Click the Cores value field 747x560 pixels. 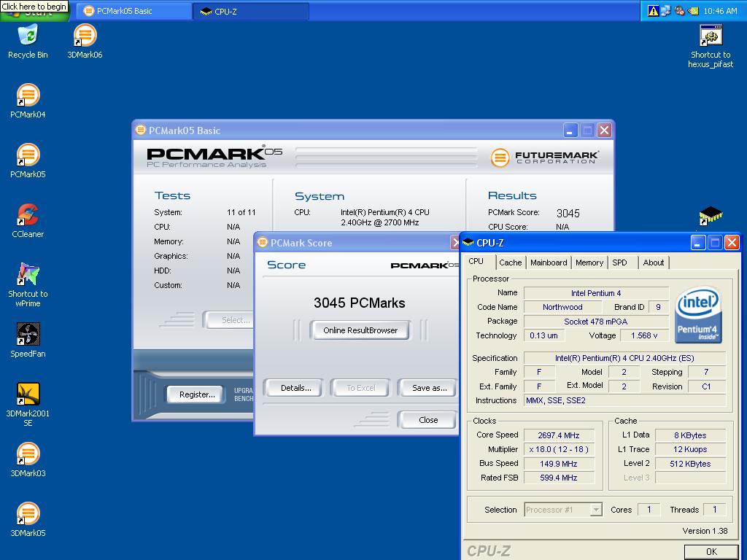pyautogui.click(x=649, y=510)
